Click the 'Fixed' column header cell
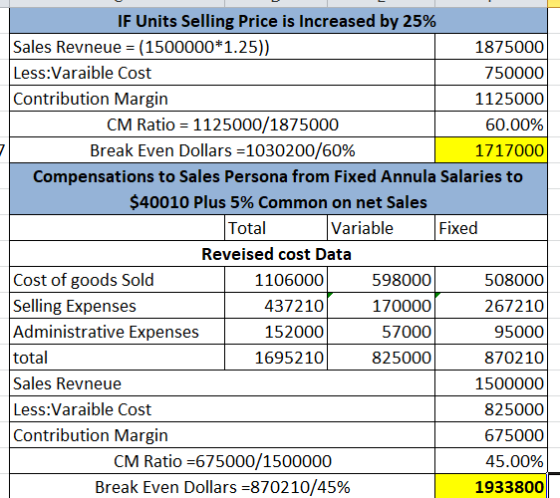The height and width of the screenshot is (498, 560). (x=491, y=228)
